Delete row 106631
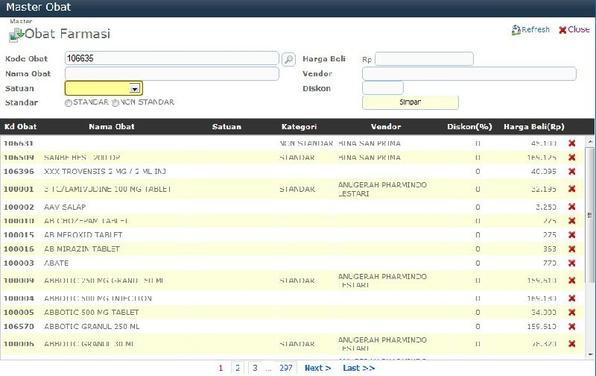This screenshot has height=376, width=596. [x=572, y=143]
